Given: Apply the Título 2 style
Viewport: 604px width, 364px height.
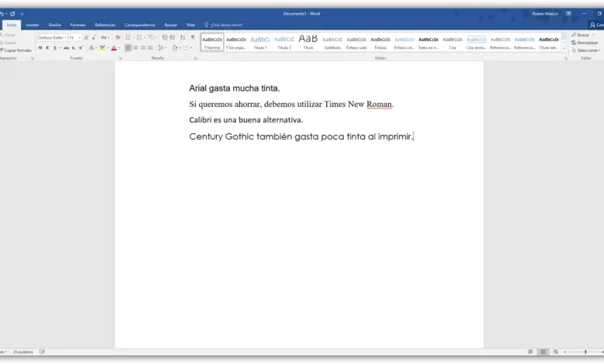Looking at the screenshot, I should pos(284,43).
